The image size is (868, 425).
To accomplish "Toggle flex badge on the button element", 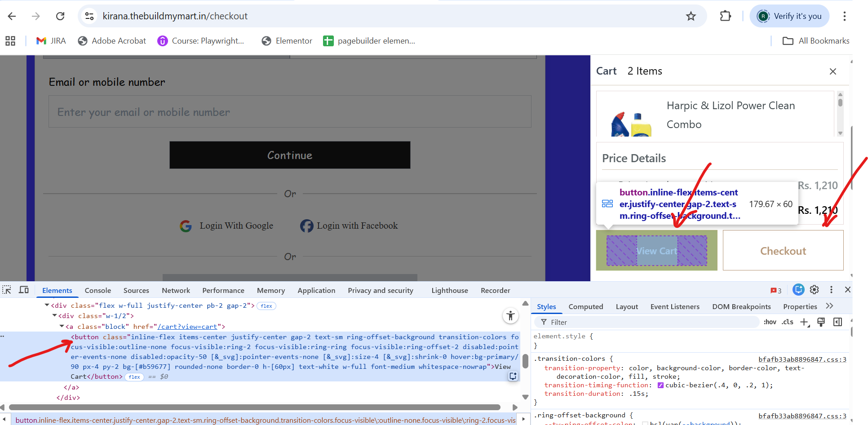I will (x=134, y=377).
